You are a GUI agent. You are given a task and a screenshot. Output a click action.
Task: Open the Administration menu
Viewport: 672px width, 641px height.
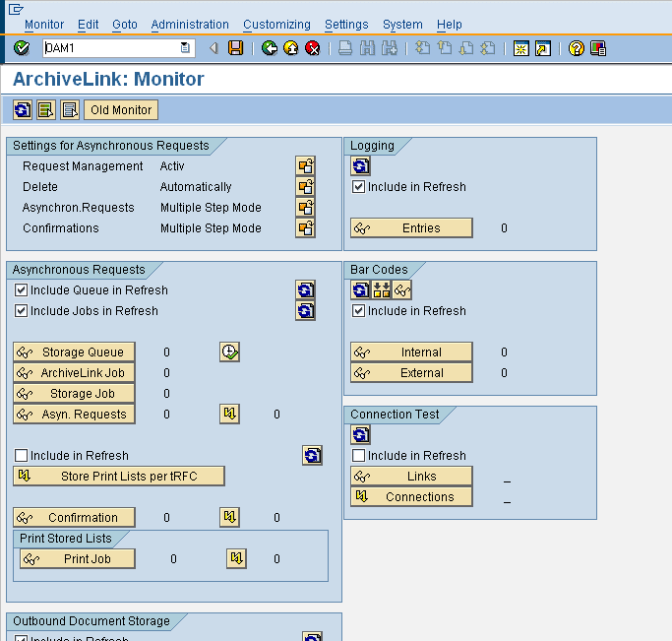coord(190,25)
